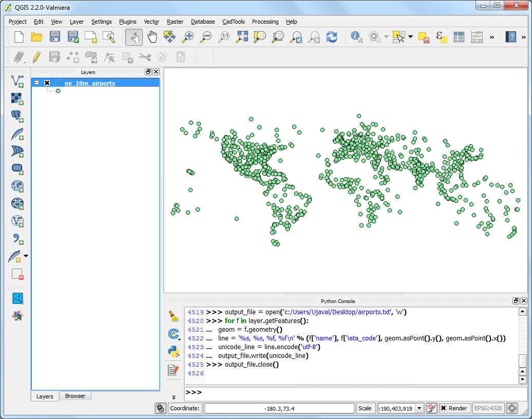Click Add Delimited Text Layer comma icon
This screenshot has height=419, width=532.
(17, 238)
